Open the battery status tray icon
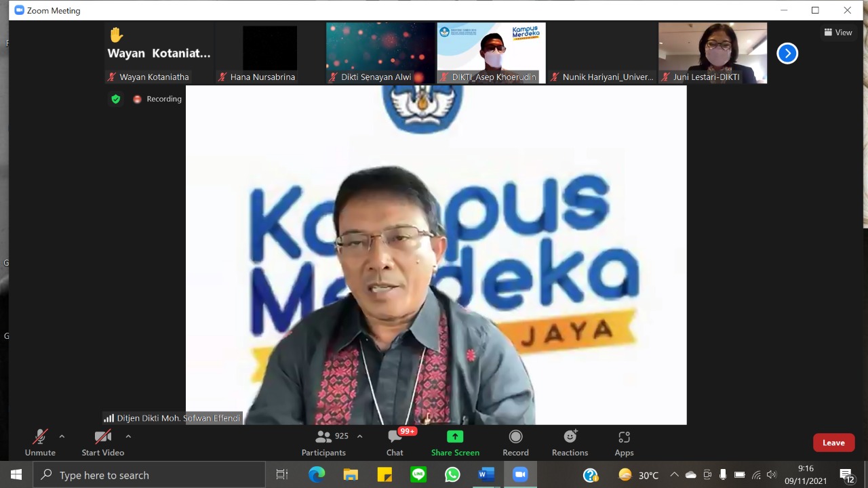The height and width of the screenshot is (488, 868). pyautogui.click(x=740, y=475)
